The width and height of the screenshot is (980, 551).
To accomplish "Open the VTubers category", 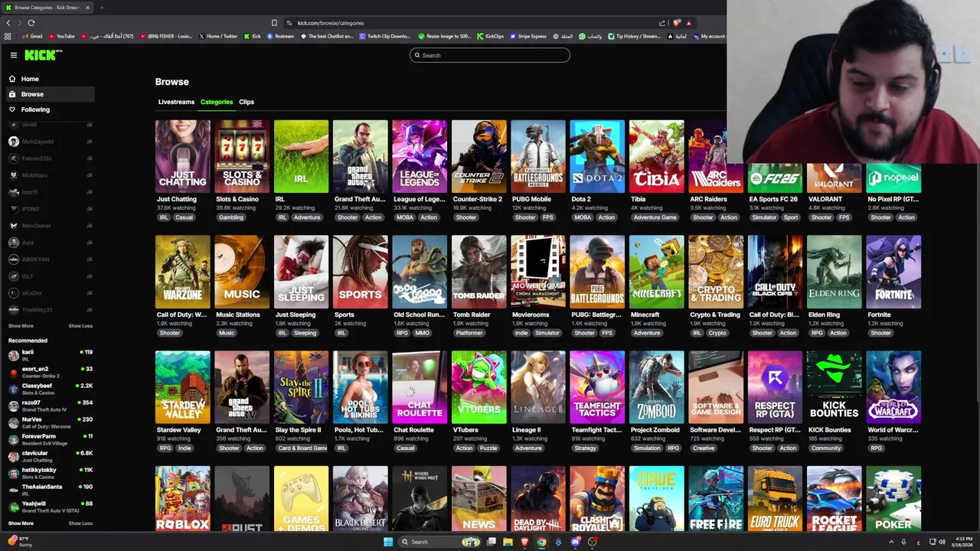I will [479, 387].
